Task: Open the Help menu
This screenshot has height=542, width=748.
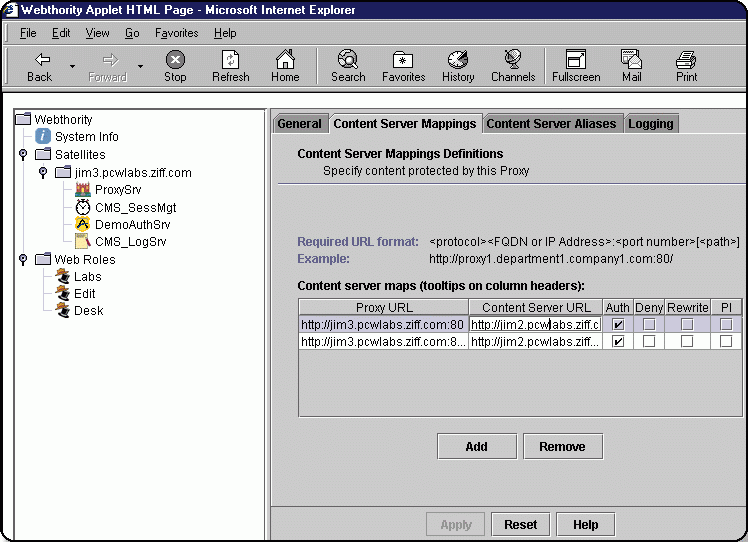Action: [x=225, y=33]
